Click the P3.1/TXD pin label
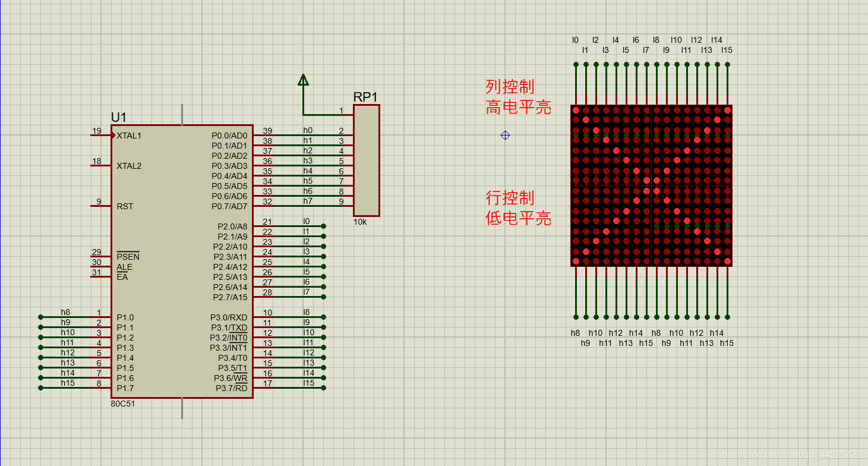This screenshot has width=868, height=466. point(229,328)
